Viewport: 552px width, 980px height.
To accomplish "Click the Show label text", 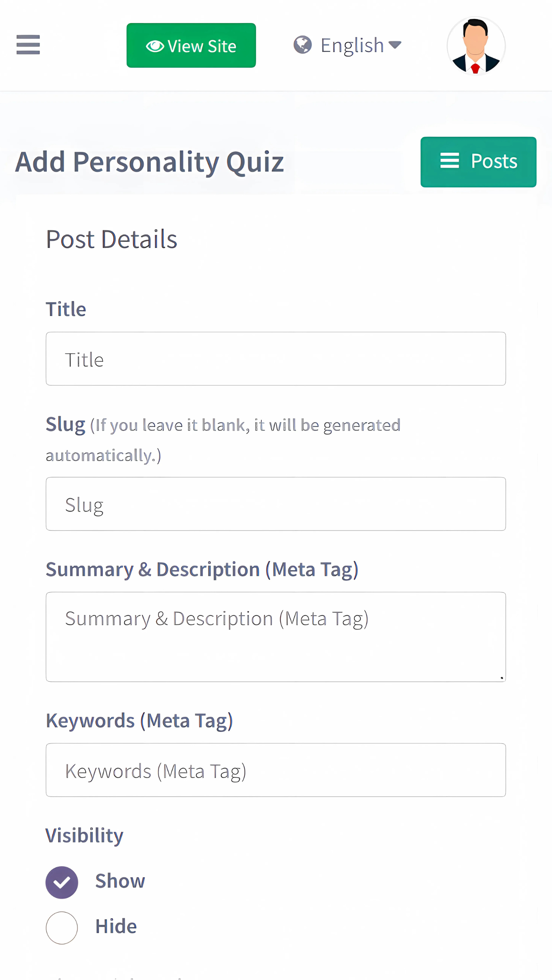I will coord(120,881).
